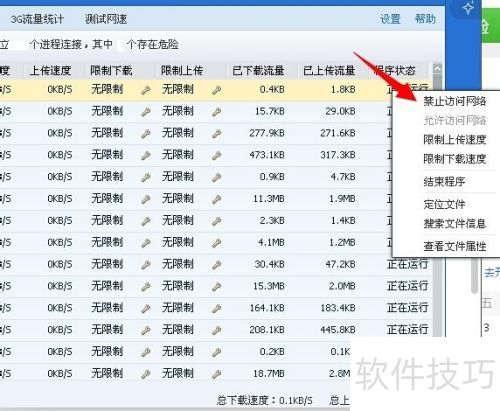Click the sparkle star icon at top right
Screen dimensions: 500x411
(468, 8)
